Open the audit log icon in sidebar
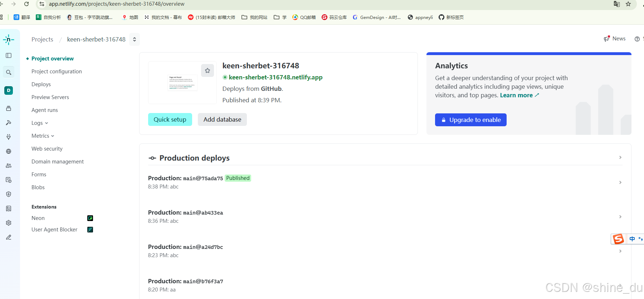 (x=9, y=180)
